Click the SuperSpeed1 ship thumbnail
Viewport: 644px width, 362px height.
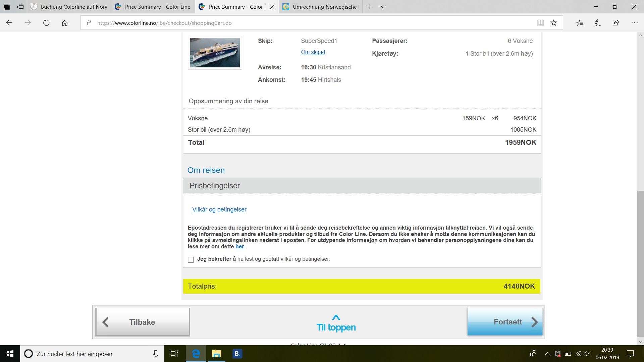(x=215, y=53)
